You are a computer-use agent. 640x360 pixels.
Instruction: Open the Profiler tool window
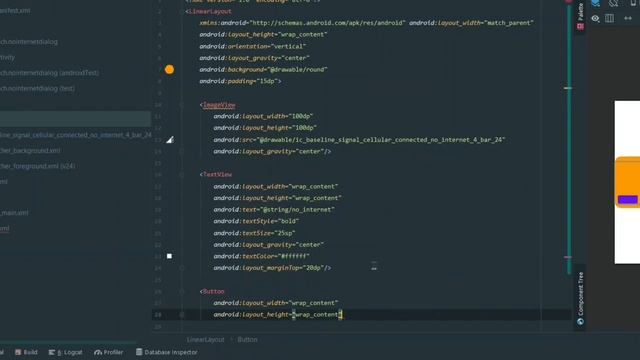109,352
